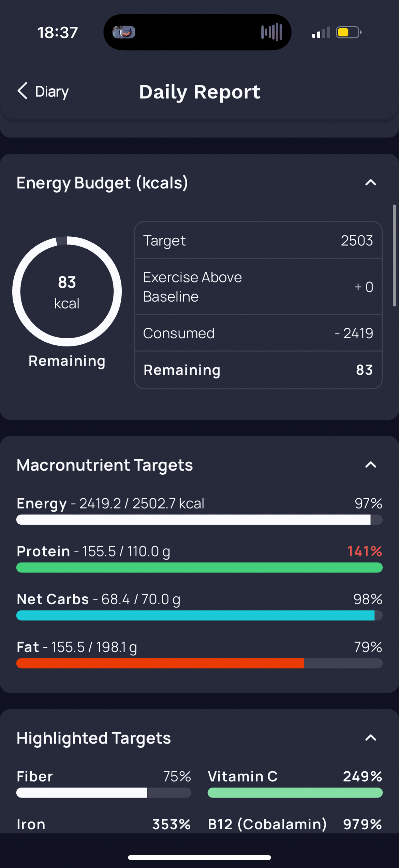Collapse the Energy Budget (kcals) section
The width and height of the screenshot is (399, 868).
(371, 183)
